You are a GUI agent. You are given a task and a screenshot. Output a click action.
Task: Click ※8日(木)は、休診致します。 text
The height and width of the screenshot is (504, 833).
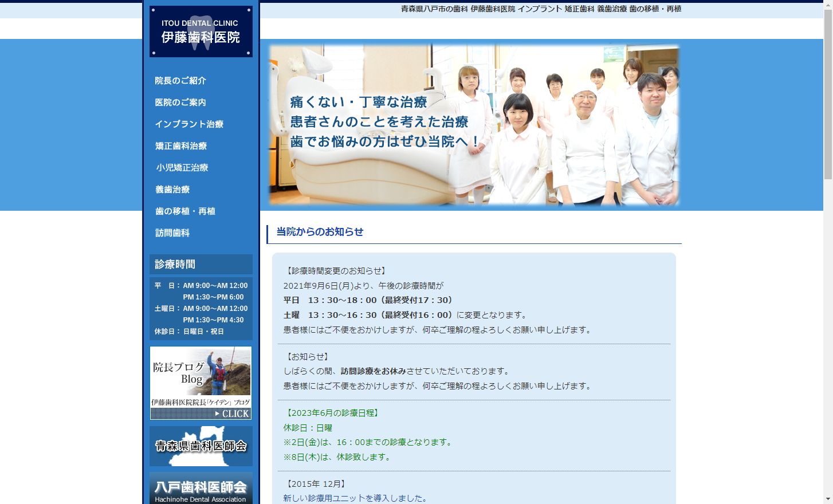pos(339,457)
